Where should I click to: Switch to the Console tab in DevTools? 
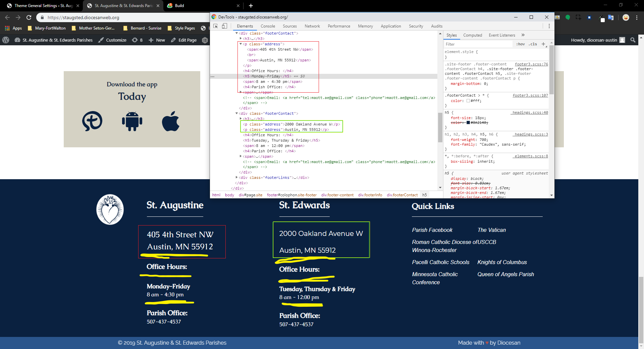pyautogui.click(x=268, y=26)
